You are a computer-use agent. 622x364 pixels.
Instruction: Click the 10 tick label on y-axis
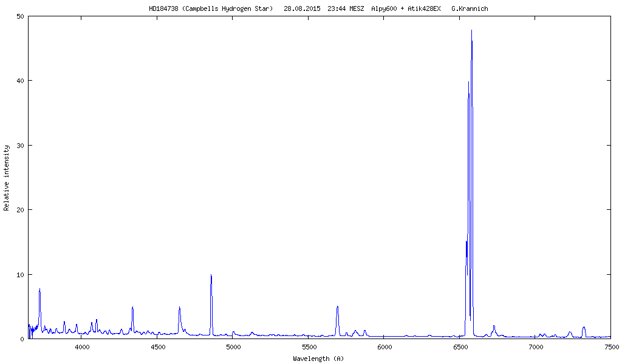20,274
